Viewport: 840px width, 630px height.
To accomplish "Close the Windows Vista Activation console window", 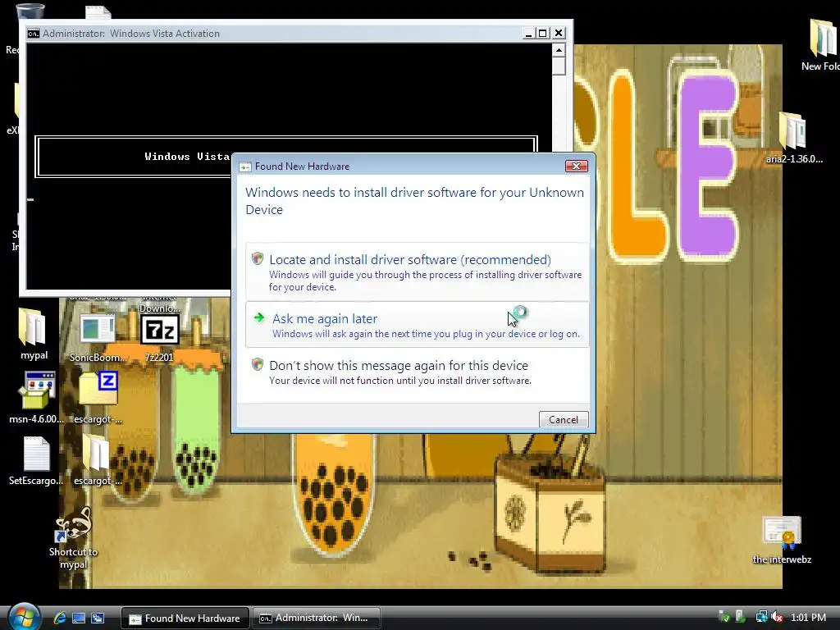I will pos(559,33).
